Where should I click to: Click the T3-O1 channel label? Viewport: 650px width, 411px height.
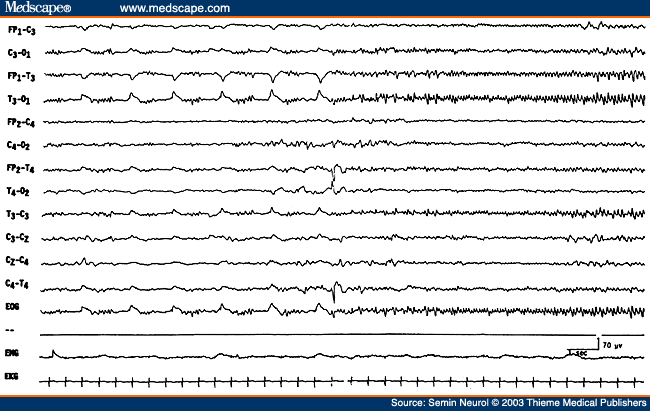[19, 99]
